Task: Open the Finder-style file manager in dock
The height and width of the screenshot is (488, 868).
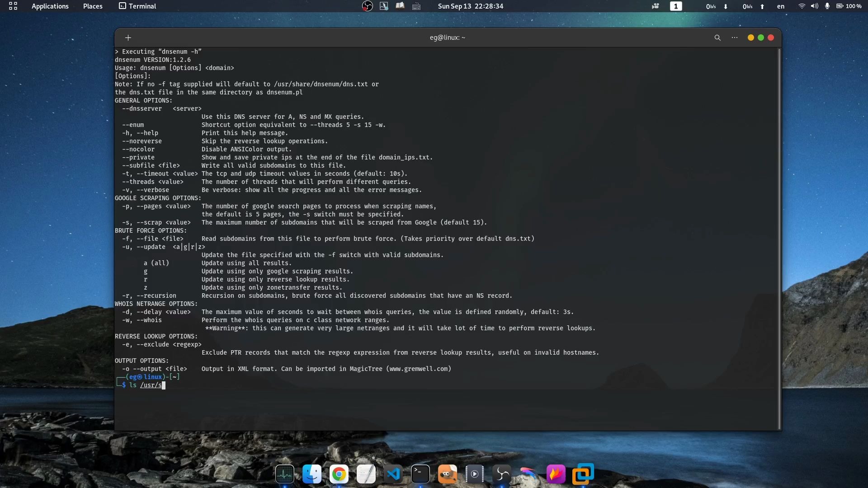Action: click(312, 474)
